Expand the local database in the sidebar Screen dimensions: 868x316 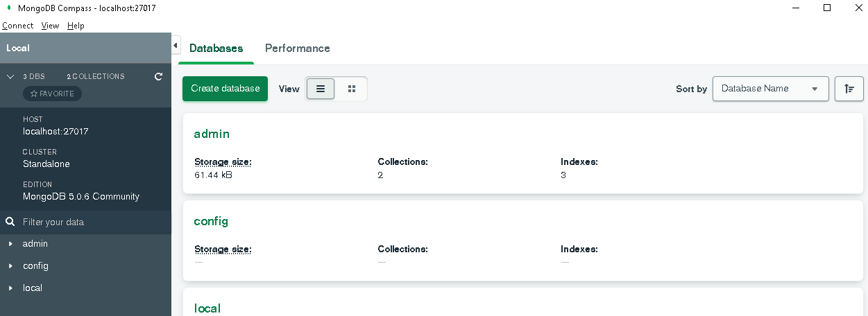[10, 288]
